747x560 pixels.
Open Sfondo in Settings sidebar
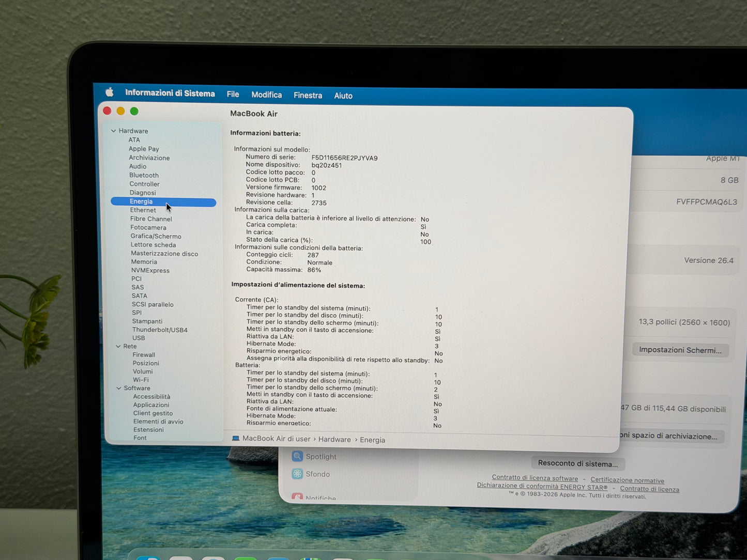(x=311, y=474)
